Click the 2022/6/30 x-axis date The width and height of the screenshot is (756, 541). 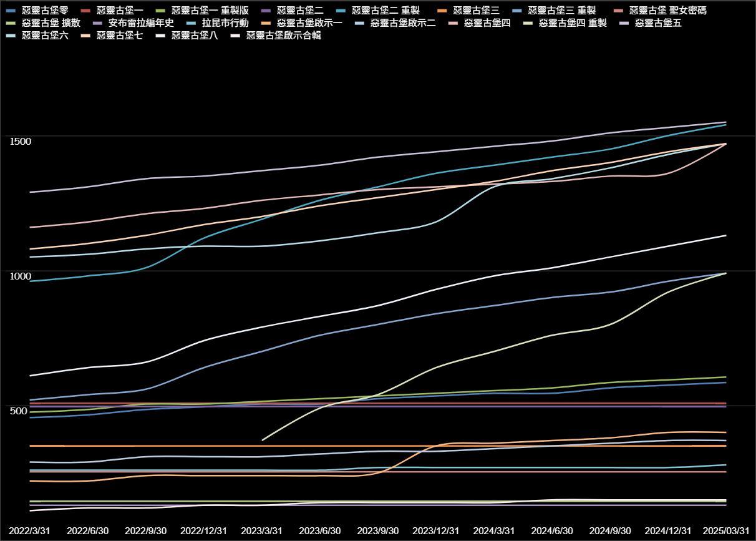[x=88, y=530]
